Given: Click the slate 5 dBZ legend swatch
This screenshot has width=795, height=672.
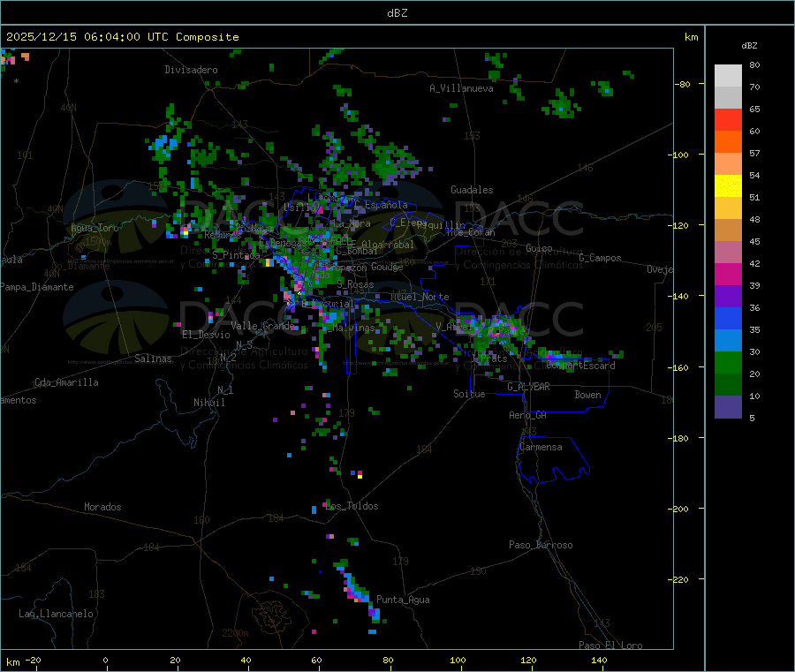Looking at the screenshot, I should (728, 406).
